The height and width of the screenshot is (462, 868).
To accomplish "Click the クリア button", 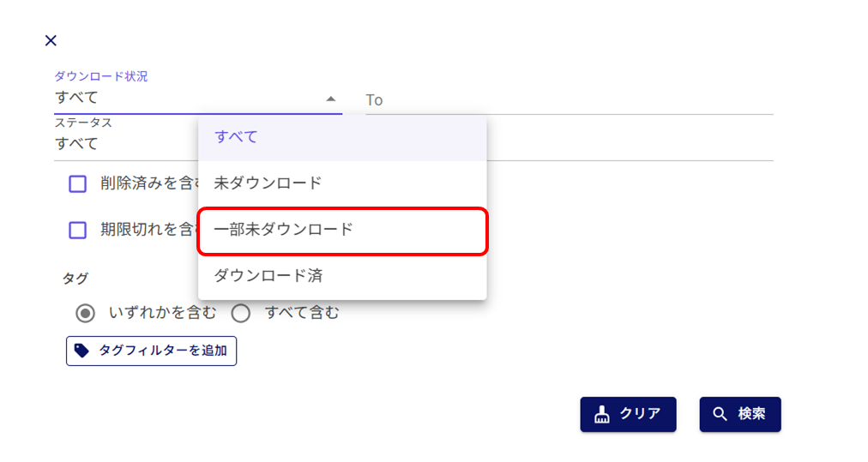I will point(628,414).
